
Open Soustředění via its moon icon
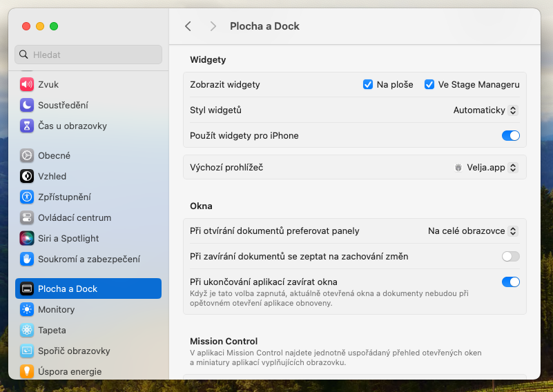click(27, 105)
